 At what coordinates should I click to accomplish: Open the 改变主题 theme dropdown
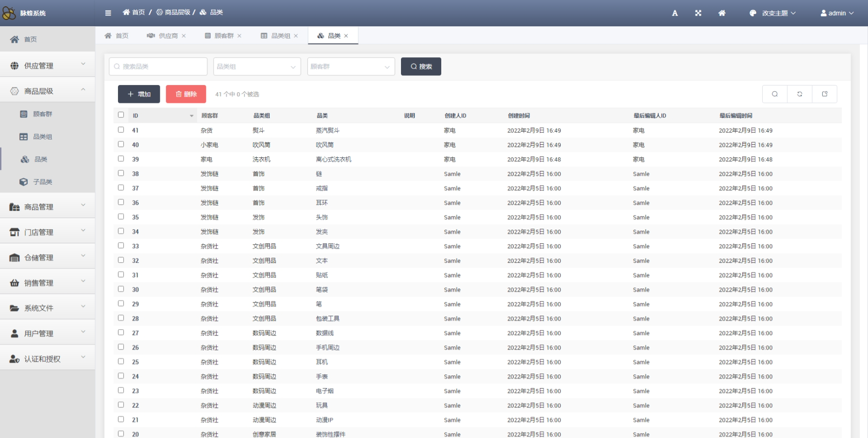tap(773, 13)
